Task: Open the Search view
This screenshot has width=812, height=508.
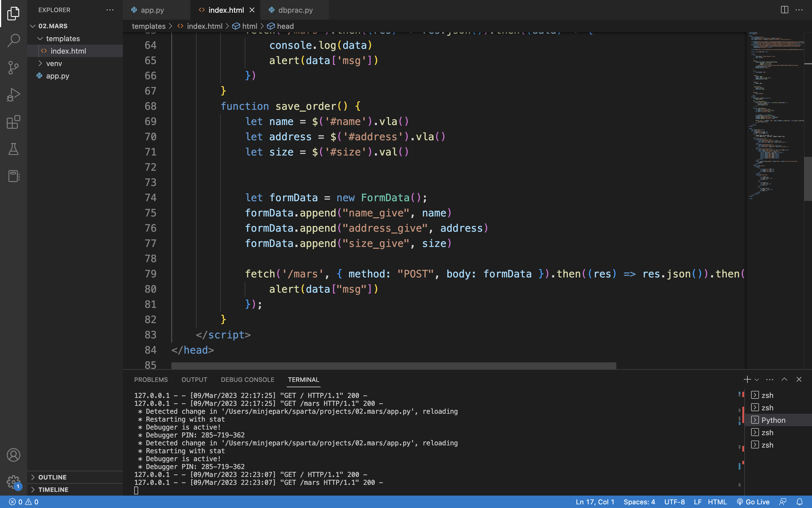Action: click(x=14, y=41)
